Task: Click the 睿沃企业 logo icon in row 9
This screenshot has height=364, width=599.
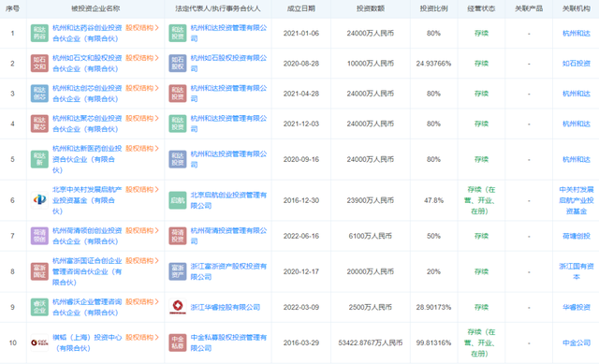Action: tap(39, 307)
